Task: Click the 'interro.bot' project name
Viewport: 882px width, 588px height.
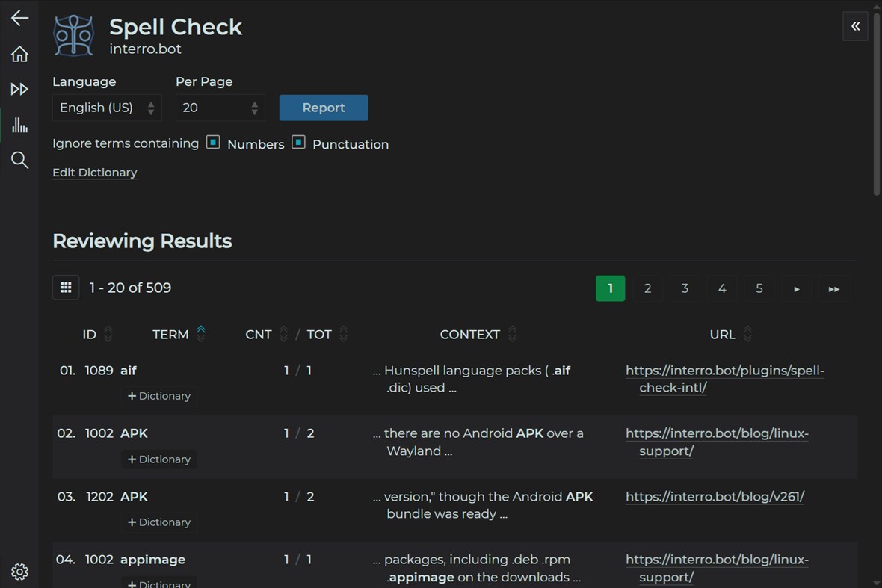Action: pos(145,49)
